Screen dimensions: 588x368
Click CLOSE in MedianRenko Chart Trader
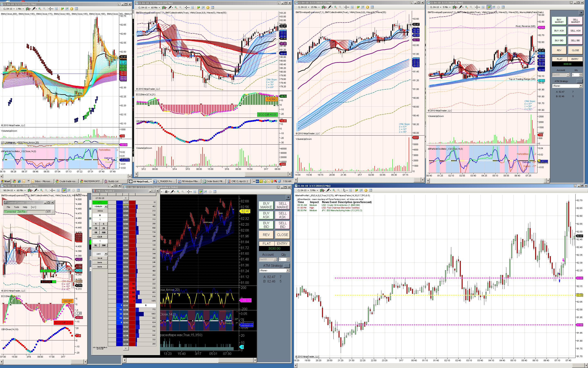282,235
